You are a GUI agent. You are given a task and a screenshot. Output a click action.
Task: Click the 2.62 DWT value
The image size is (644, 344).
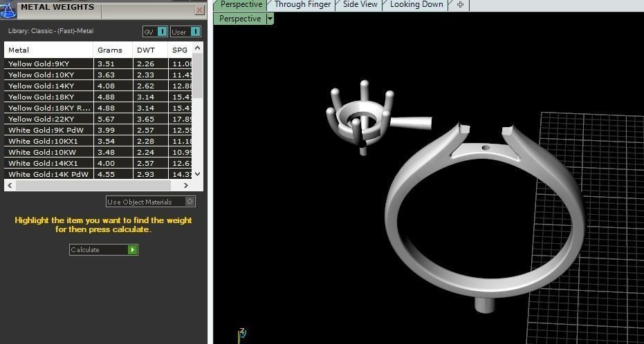coord(145,86)
